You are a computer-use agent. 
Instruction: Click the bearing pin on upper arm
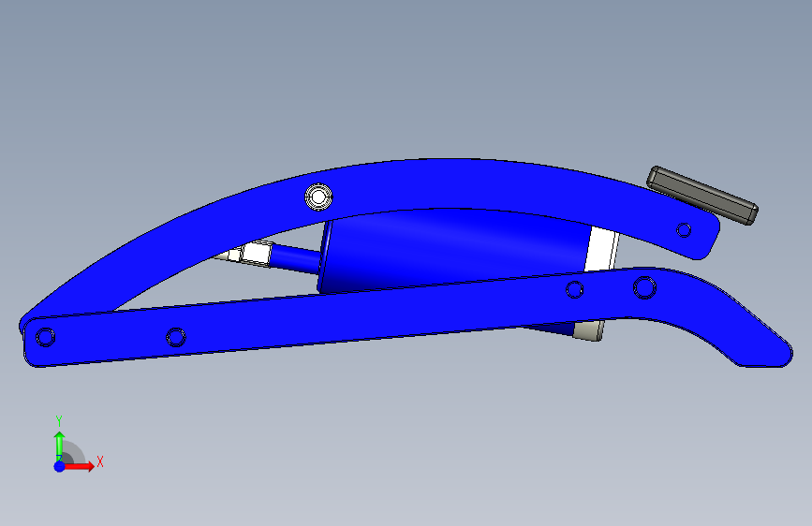coord(318,197)
